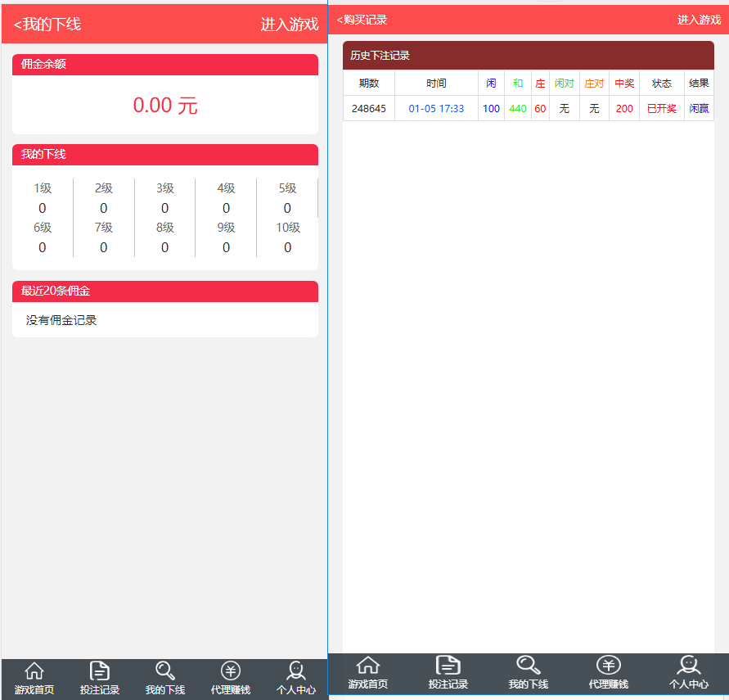729x700 pixels.
Task: Click home icon in right panel nav
Action: pyautogui.click(x=368, y=666)
